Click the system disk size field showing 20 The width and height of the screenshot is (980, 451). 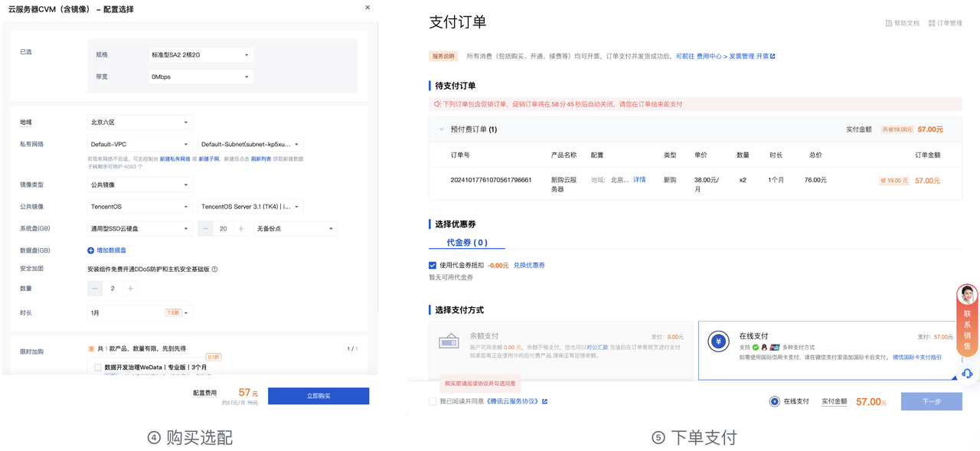[223, 229]
